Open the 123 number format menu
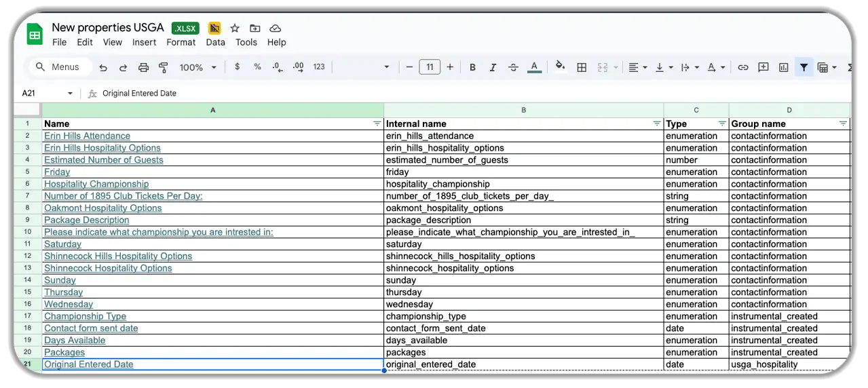Image resolution: width=868 pixels, height=388 pixels. pyautogui.click(x=319, y=67)
